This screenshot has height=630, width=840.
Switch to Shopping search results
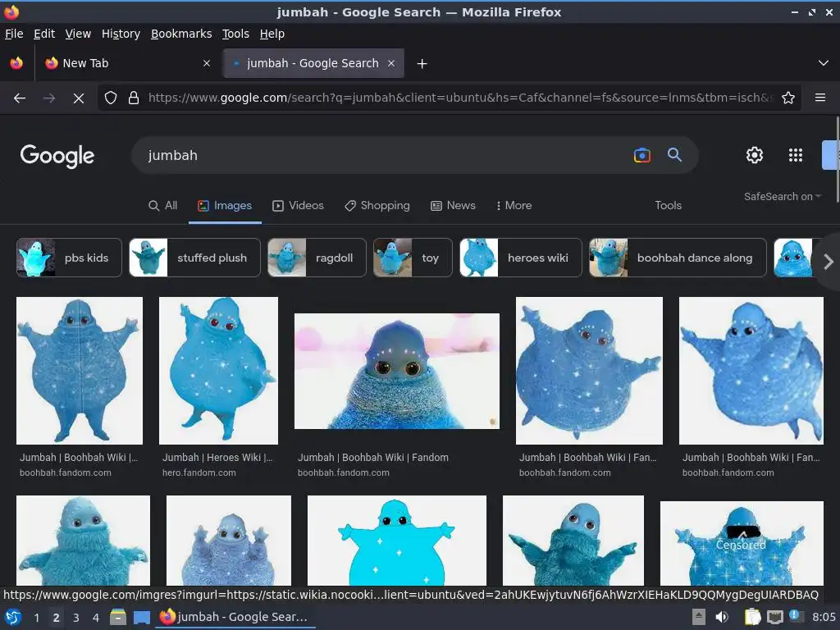377,206
